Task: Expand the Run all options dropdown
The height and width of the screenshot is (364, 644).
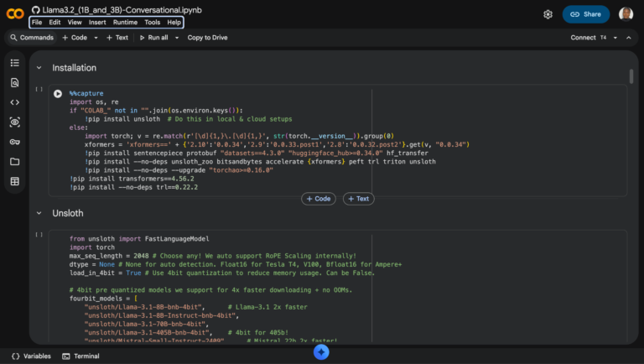Action: pos(177,38)
